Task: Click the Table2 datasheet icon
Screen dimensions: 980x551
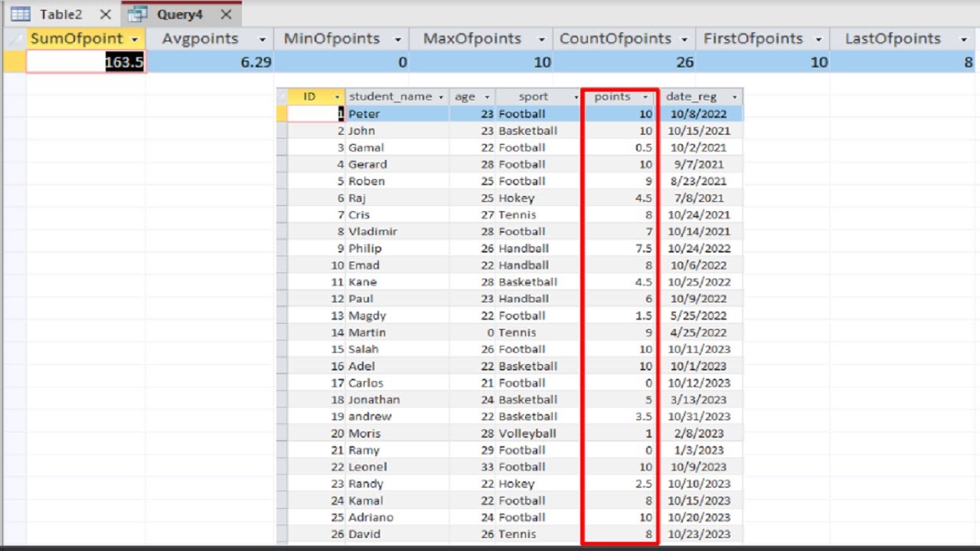Action: (x=21, y=15)
